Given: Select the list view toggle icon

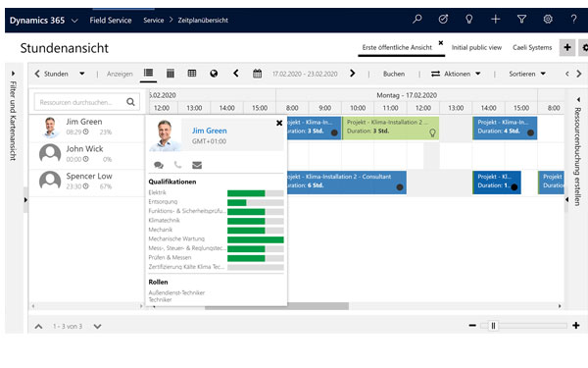Looking at the screenshot, I should pos(149,73).
